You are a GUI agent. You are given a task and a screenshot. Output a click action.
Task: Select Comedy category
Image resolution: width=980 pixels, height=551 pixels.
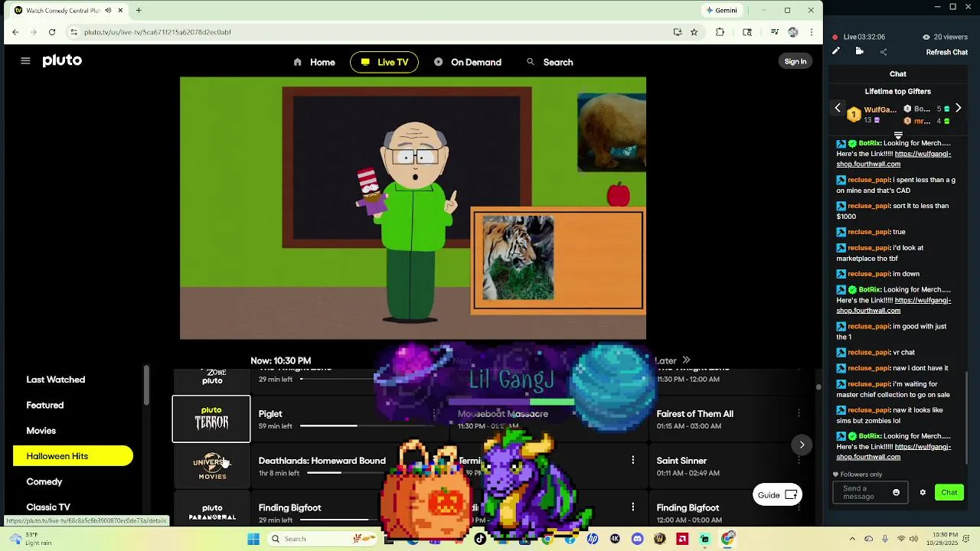(44, 481)
